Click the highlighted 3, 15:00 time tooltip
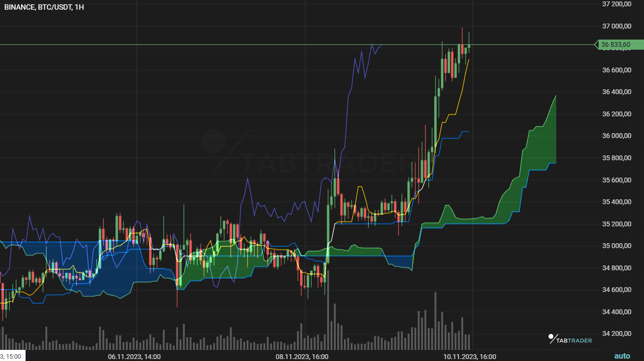Image resolution: width=644 pixels, height=361 pixels. [x=12, y=356]
